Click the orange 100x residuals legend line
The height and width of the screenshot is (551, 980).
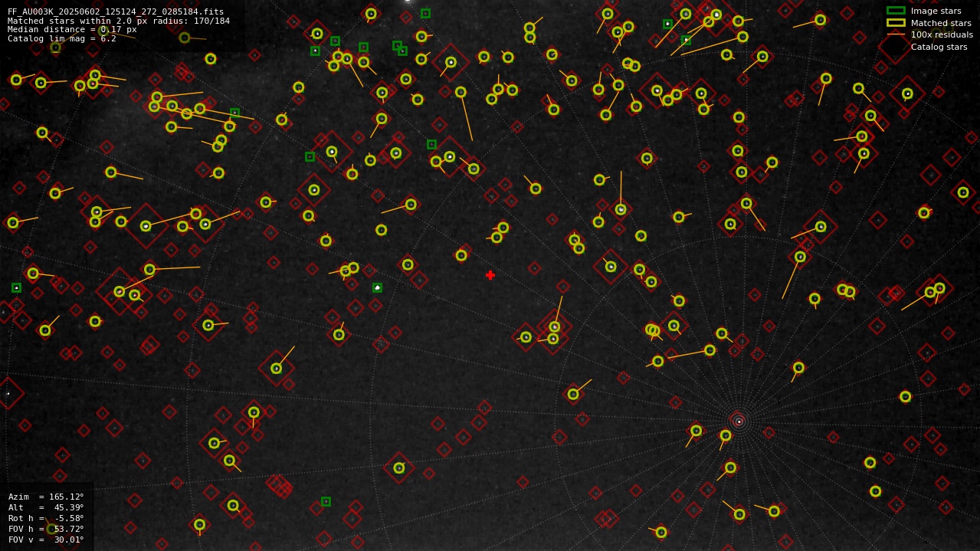pyautogui.click(x=896, y=34)
